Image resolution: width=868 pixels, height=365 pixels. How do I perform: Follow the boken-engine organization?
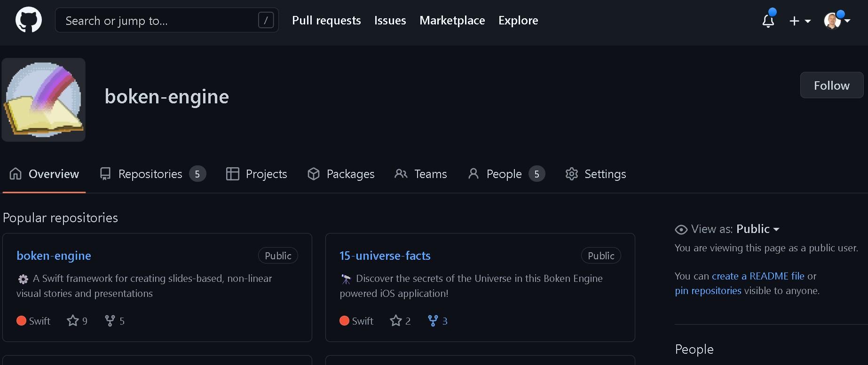[x=832, y=85]
